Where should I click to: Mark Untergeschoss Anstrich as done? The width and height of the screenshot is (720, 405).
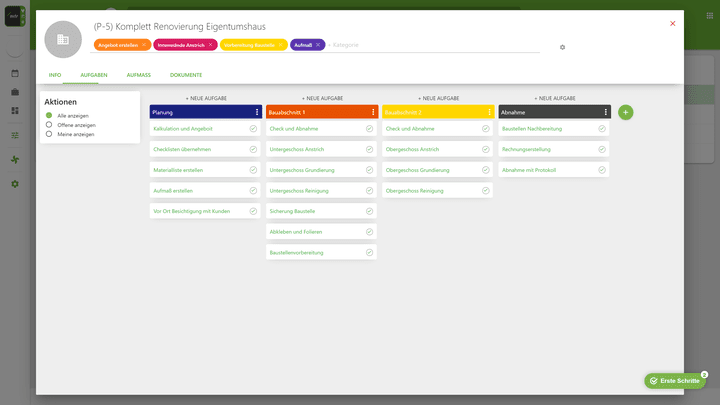pos(369,149)
